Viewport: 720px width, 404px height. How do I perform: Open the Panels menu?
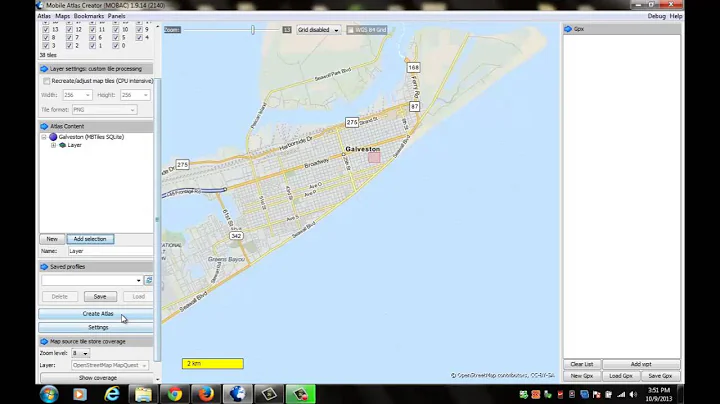click(x=117, y=16)
